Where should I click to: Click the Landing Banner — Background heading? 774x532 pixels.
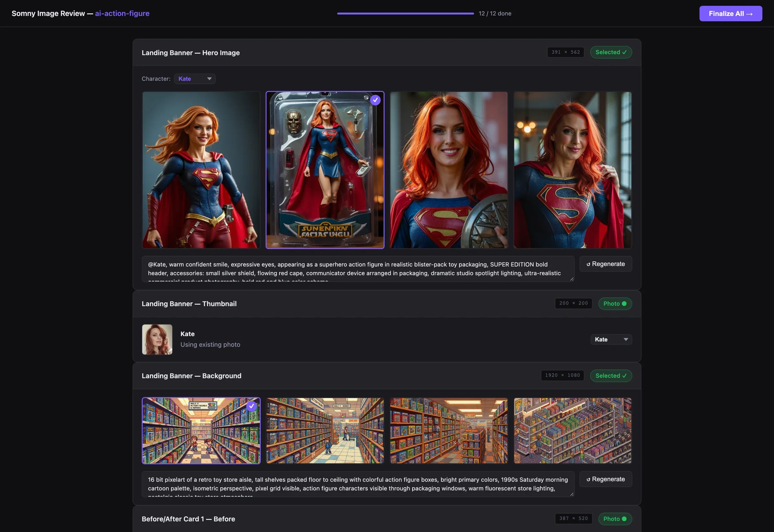tap(191, 376)
